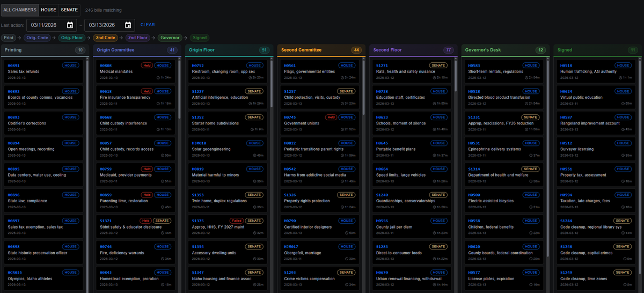Screen dimensions: 644x293
Task: Select bill title Surveyor licensing
Action: (577, 149)
